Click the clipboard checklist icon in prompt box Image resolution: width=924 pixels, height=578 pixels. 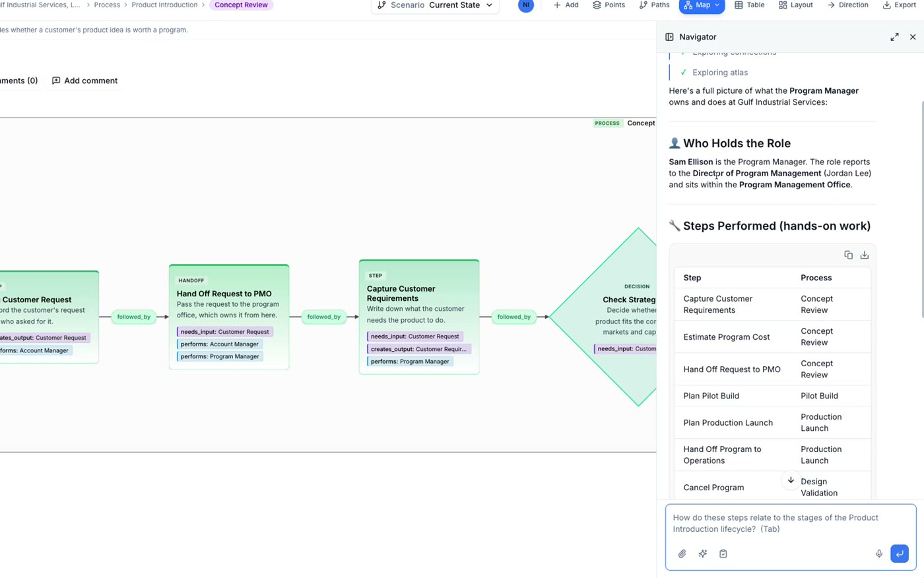pos(723,554)
